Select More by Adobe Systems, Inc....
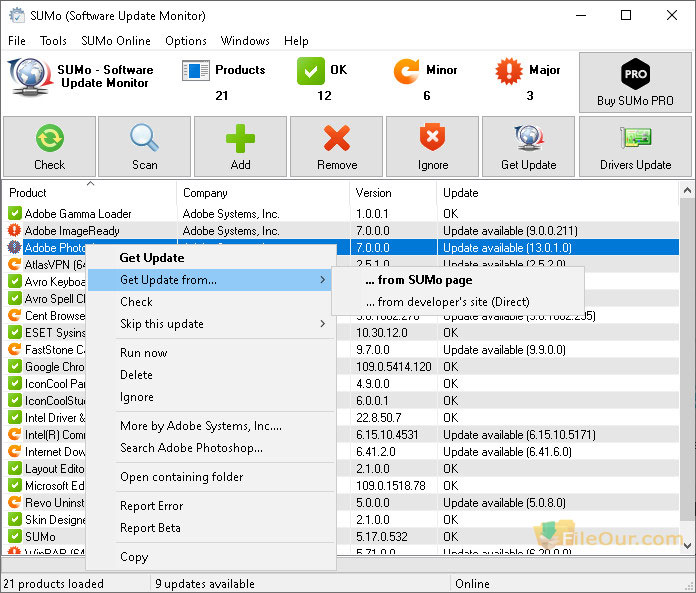696x593 pixels. pos(211,426)
